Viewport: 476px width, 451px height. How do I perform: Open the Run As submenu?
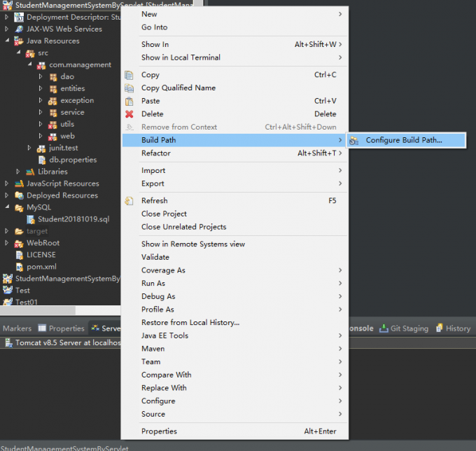[153, 284]
